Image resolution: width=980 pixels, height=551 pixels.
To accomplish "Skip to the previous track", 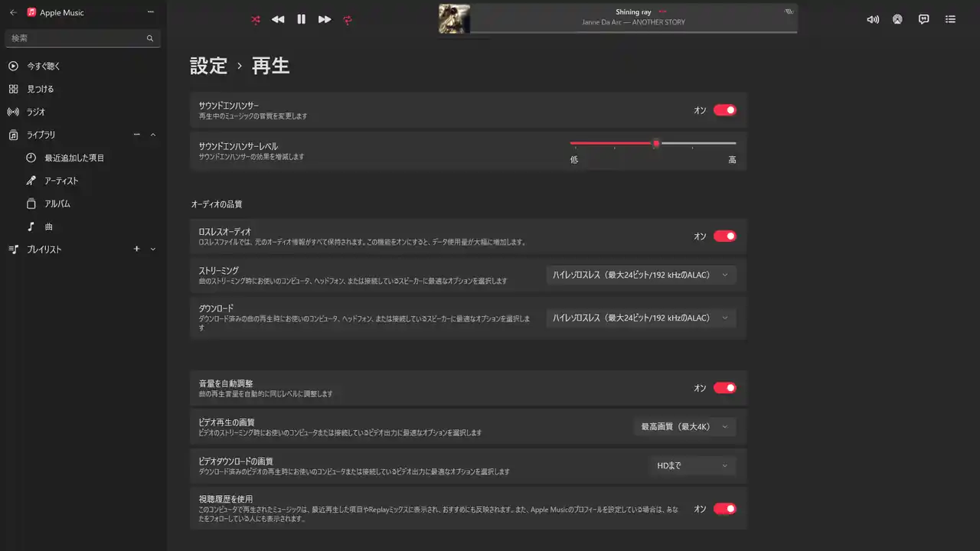I will (x=278, y=19).
